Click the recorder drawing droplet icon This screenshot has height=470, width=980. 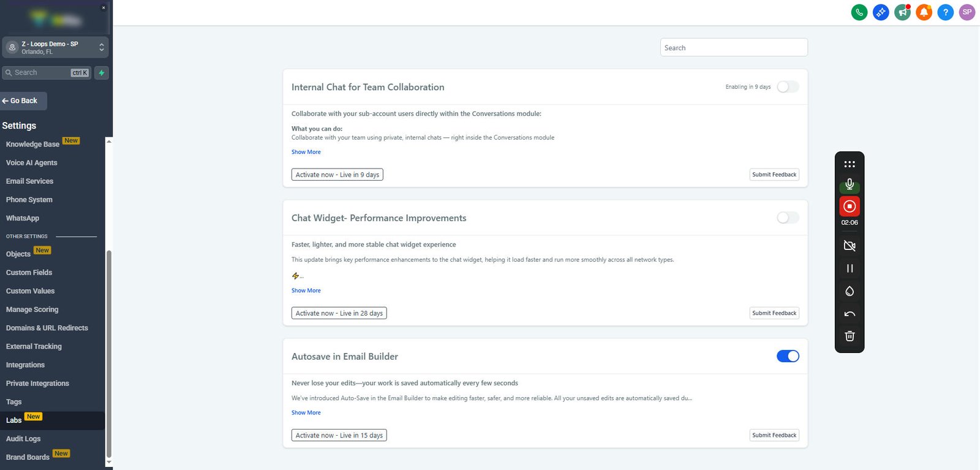tap(850, 291)
